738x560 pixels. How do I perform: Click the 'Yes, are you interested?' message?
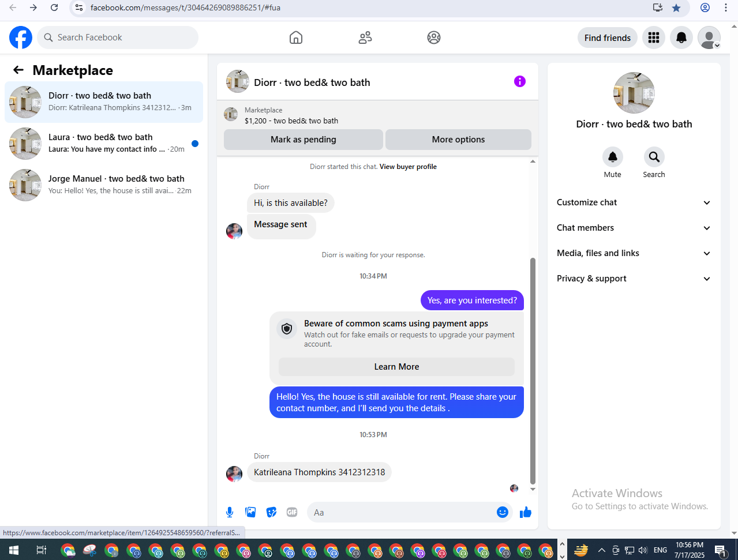tap(472, 300)
